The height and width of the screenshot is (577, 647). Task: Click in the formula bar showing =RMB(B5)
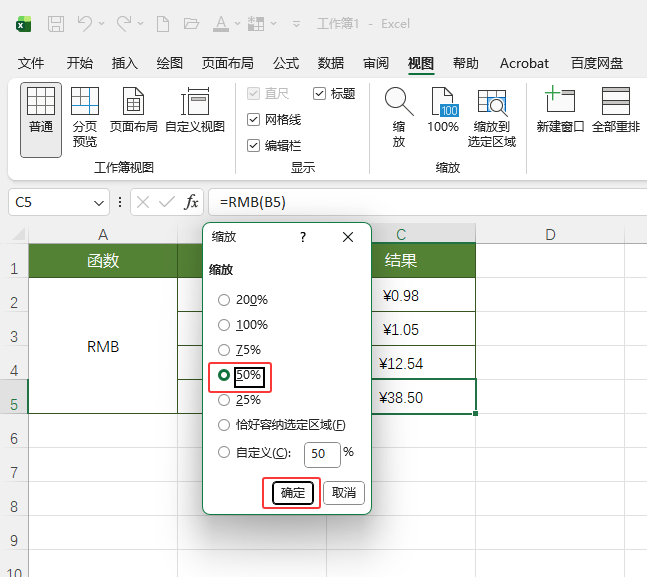click(427, 202)
